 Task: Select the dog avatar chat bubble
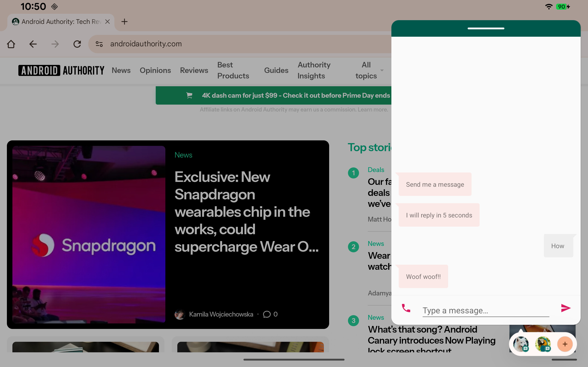tap(520, 344)
